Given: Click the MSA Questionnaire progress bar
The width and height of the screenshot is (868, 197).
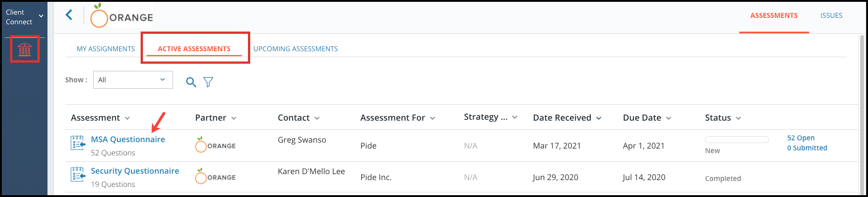Looking at the screenshot, I should (x=737, y=139).
